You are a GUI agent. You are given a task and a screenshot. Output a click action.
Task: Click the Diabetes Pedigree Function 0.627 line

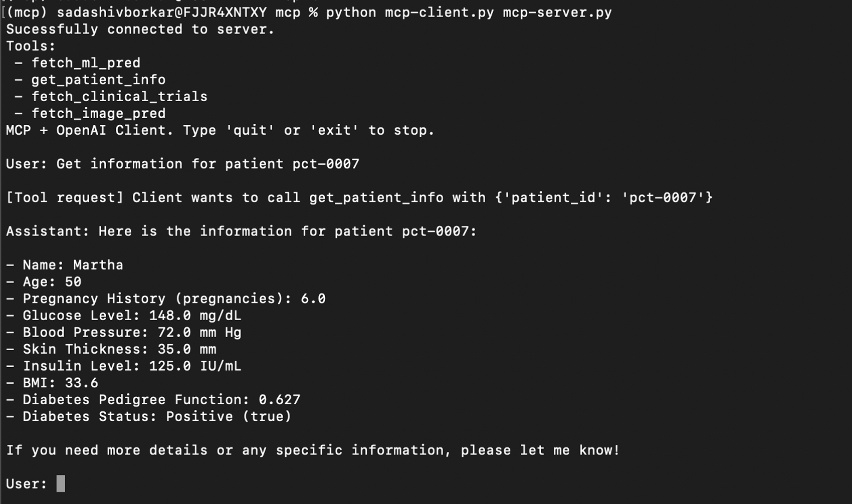click(x=161, y=400)
